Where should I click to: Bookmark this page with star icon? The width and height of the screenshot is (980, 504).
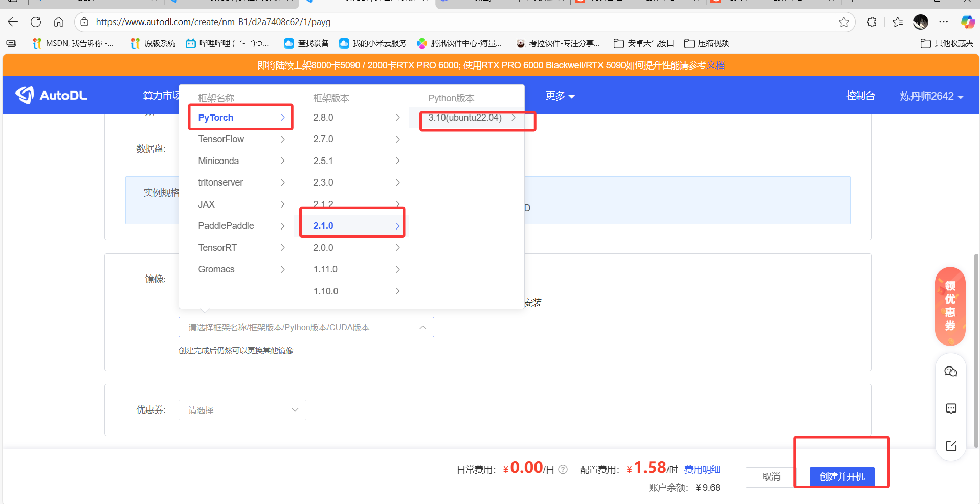[843, 22]
